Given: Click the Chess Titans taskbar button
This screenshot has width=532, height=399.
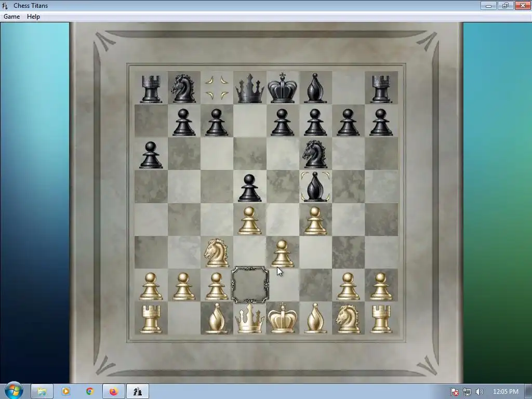Looking at the screenshot, I should point(137,392).
